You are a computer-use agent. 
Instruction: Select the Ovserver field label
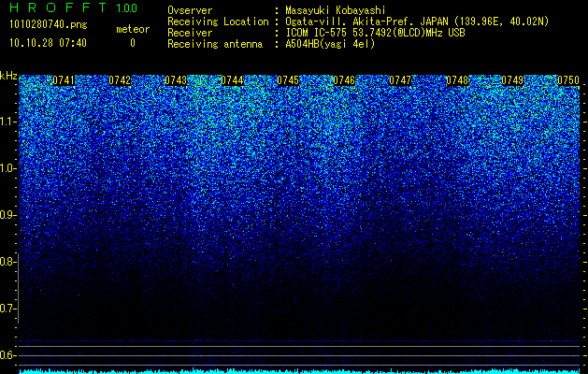coord(190,10)
